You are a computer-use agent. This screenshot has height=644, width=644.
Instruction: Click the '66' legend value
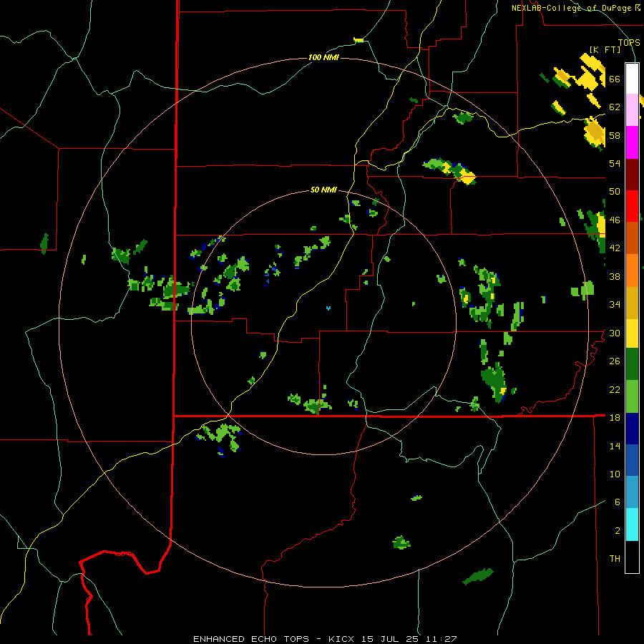[615, 79]
